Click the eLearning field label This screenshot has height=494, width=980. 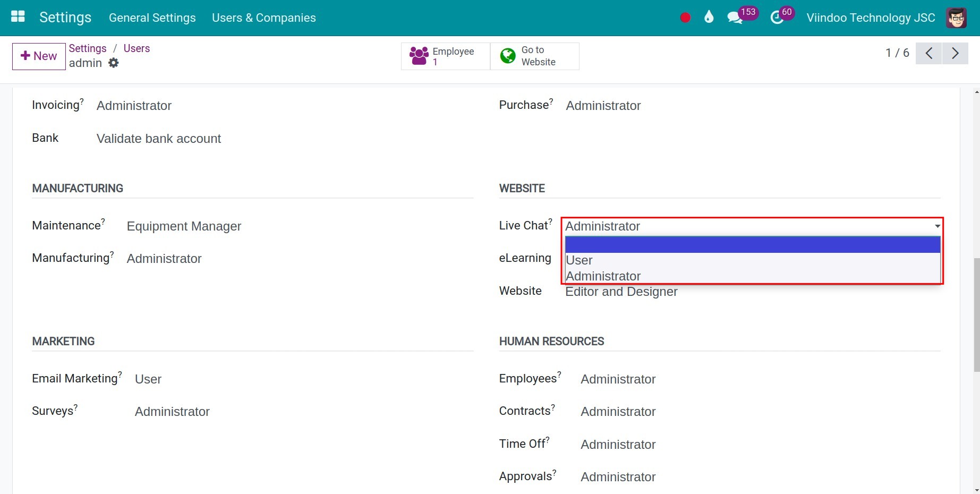point(525,258)
